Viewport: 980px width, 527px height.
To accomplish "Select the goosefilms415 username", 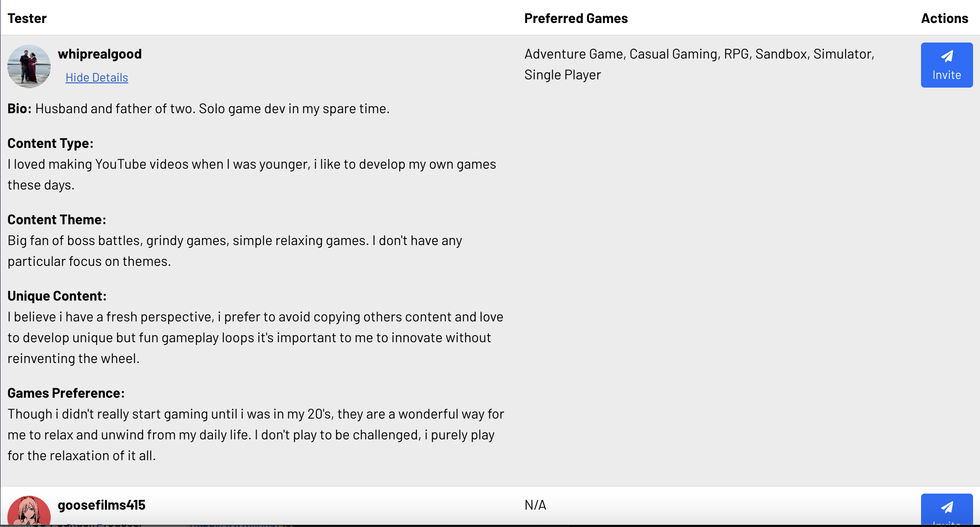I will click(x=101, y=505).
